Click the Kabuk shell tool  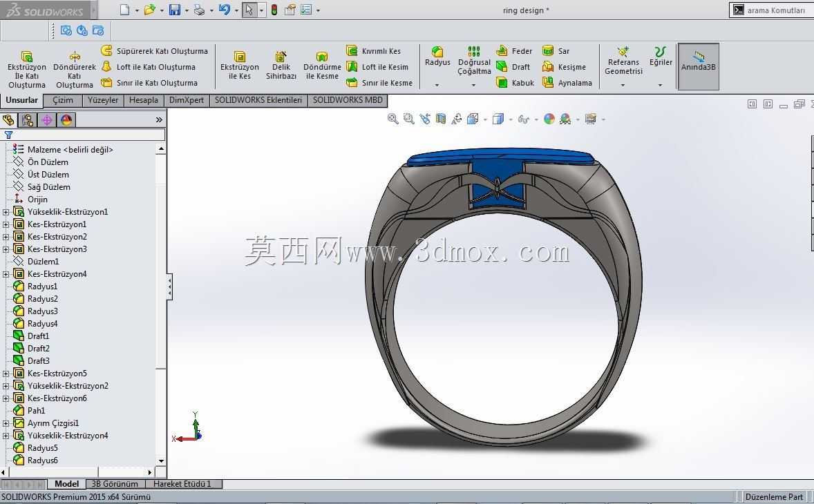[515, 82]
